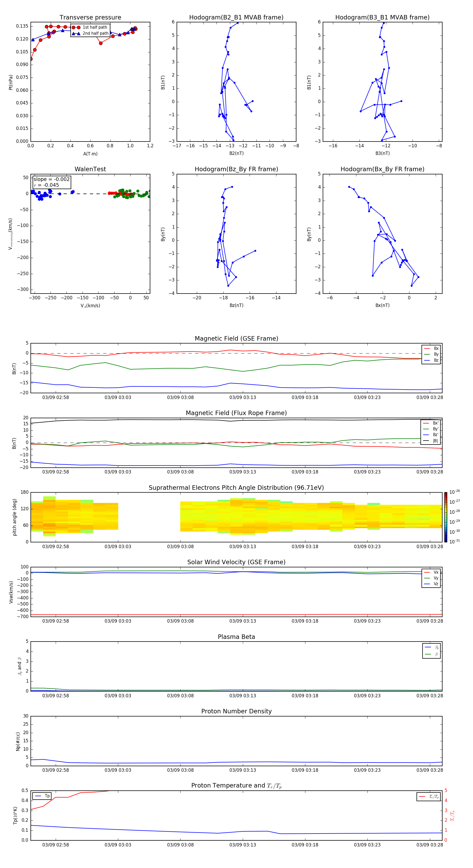Click the "03/09 03:18" tick under Solar Wind Velocity plot
473x868 pixels.
[x=305, y=621]
